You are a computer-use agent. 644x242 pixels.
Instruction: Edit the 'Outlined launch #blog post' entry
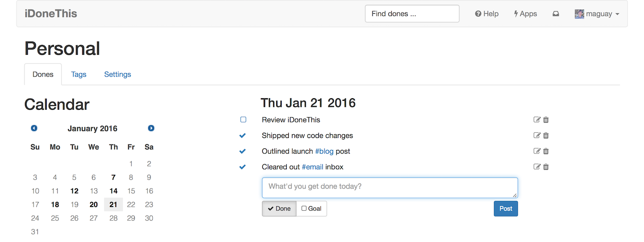(537, 151)
